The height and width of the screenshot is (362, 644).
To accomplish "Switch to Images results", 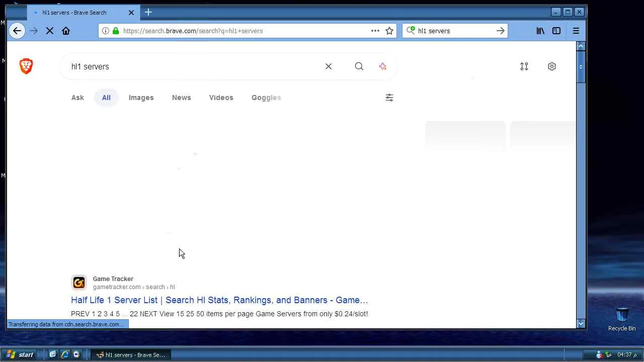I will (141, 98).
